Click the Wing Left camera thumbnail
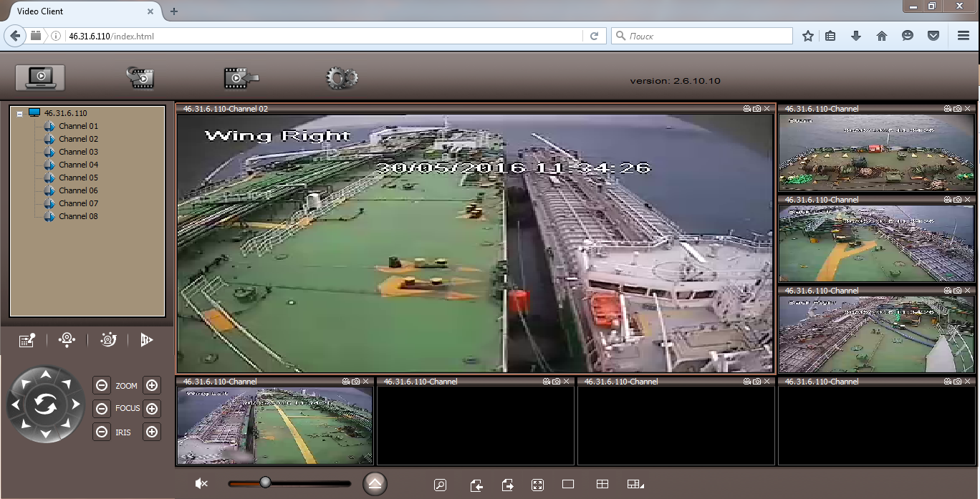Image resolution: width=980 pixels, height=499 pixels. (x=274, y=426)
